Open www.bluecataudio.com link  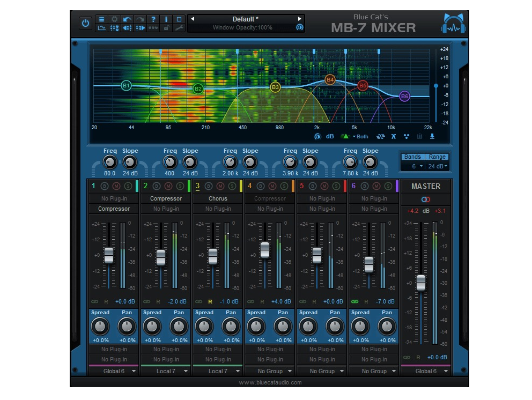[270, 382]
